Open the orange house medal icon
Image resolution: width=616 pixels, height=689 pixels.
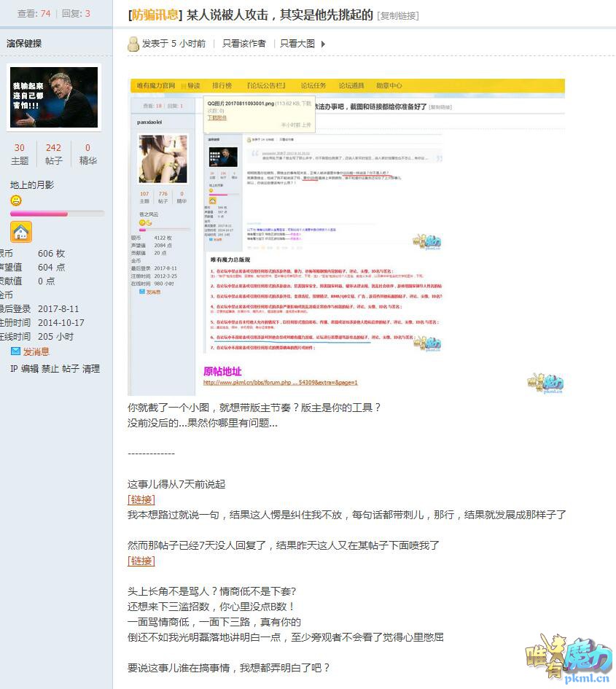point(20,232)
